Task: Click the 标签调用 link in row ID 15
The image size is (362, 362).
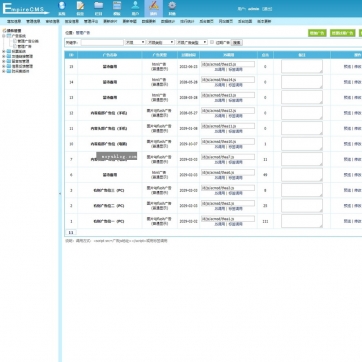Action: tap(236, 70)
